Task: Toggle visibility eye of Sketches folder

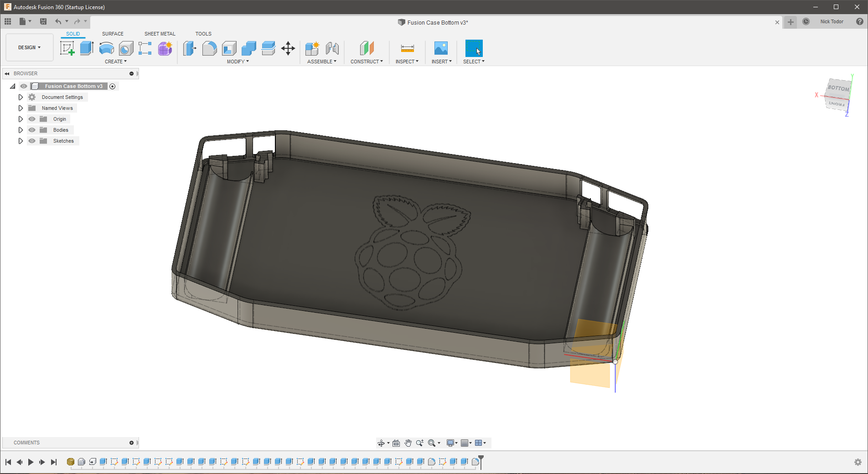Action: click(32, 141)
